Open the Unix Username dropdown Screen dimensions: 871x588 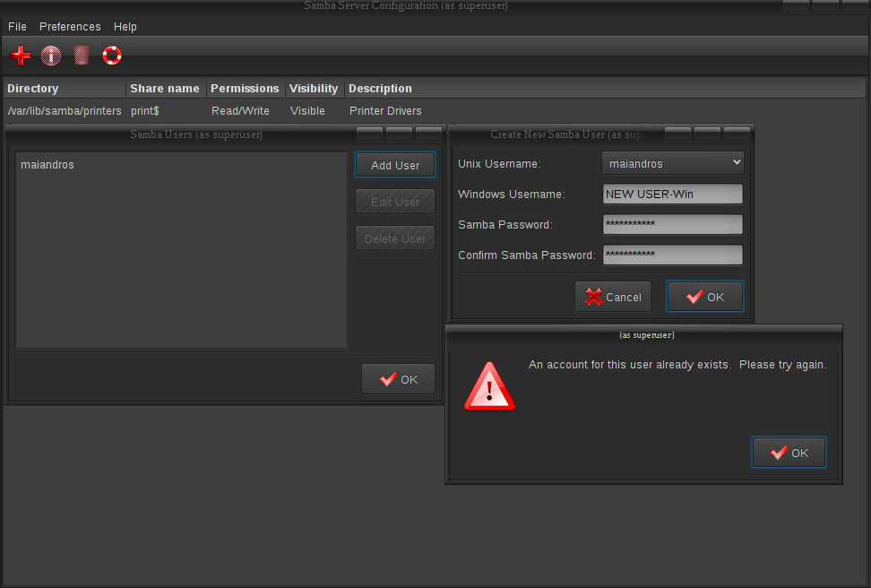(x=673, y=163)
